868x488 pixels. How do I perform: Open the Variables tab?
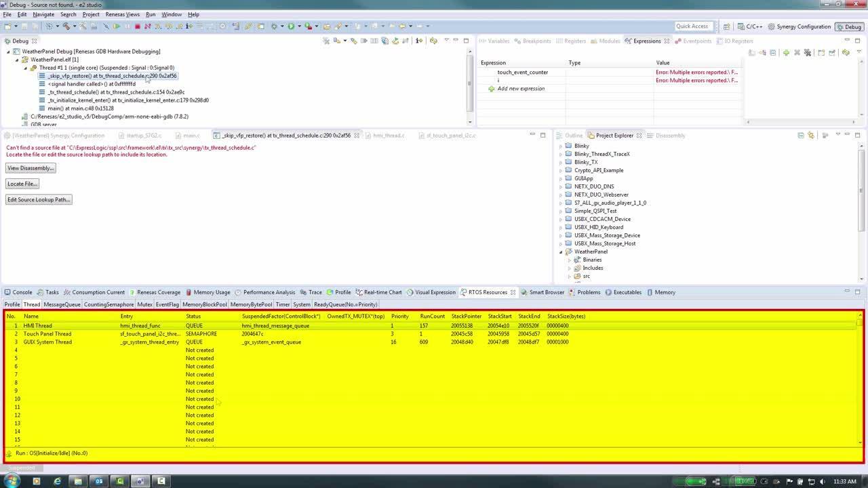click(494, 41)
